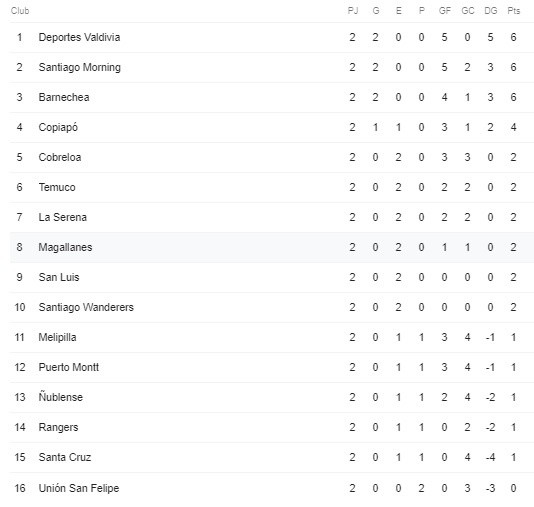This screenshot has width=534, height=507.
Task: Select the Rangers club entry
Action: click(272, 427)
